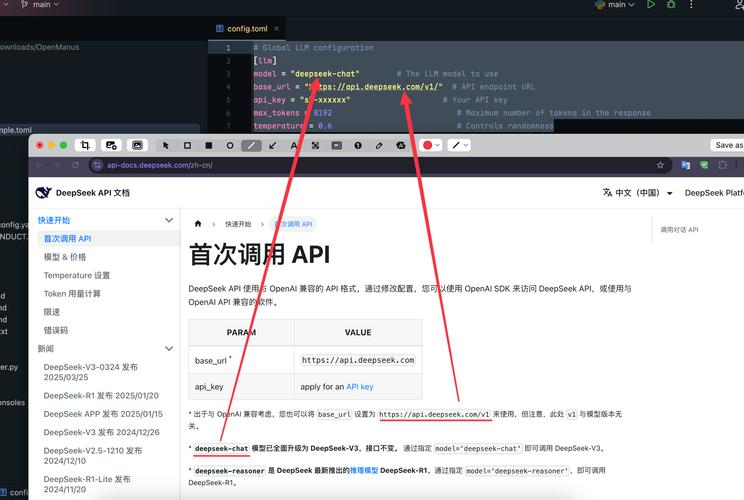Screen dimensions: 744x500
Task: Select the line drawing tool
Action: click(x=251, y=145)
